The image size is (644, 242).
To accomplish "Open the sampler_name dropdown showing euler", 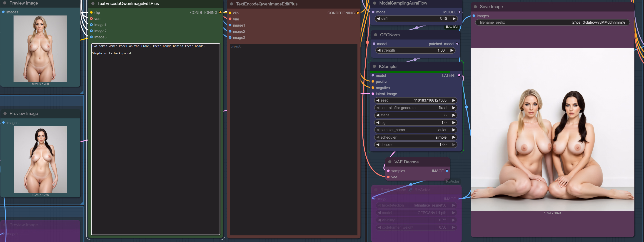I will coord(415,130).
